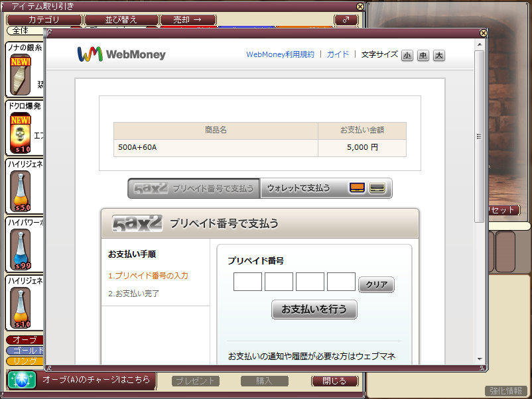Select the プリペイド番号で支払う tab
This screenshot has width=532, height=399.
194,188
